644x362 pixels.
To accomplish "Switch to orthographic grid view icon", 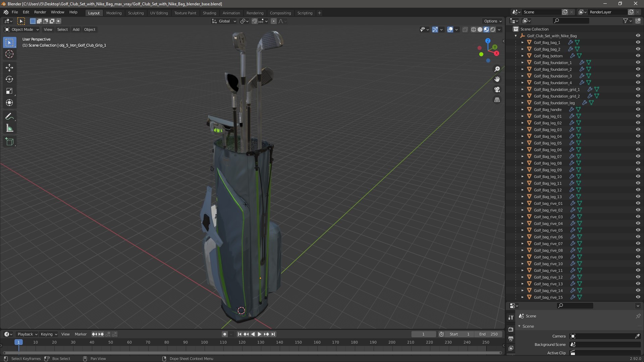I will (x=497, y=100).
